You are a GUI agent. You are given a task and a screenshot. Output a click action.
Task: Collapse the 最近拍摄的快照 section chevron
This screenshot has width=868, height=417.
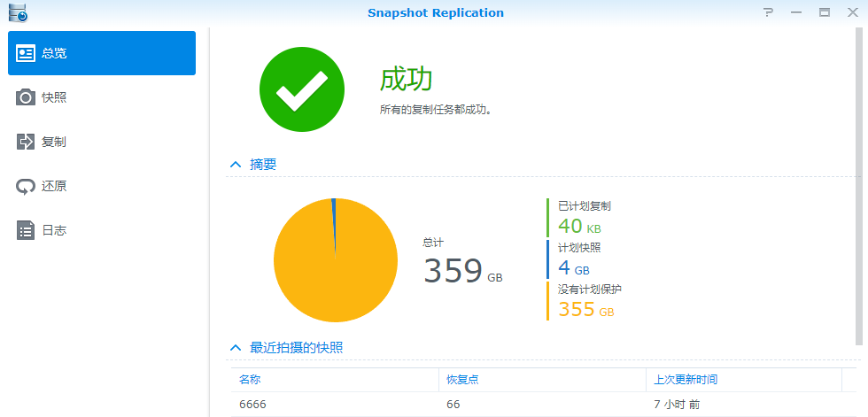[236, 348]
